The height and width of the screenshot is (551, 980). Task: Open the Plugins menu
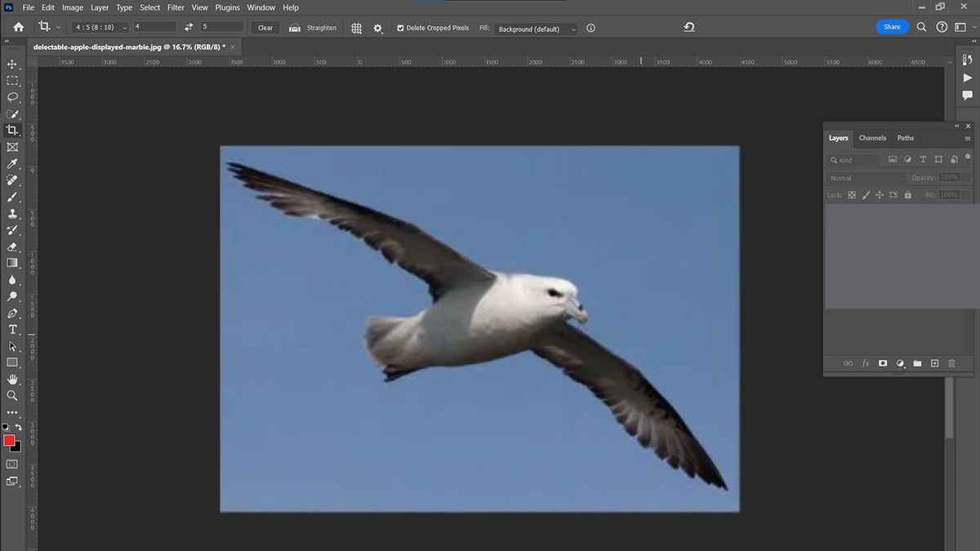coord(228,7)
